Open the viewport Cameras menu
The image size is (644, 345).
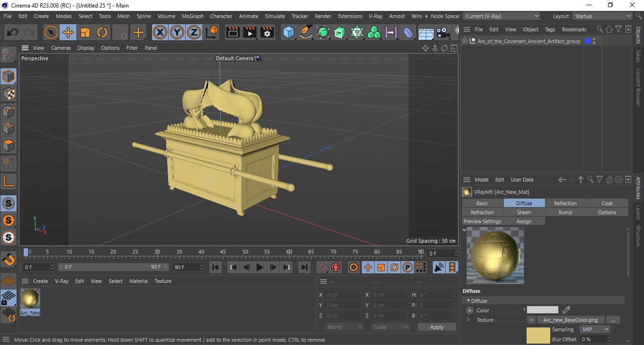(x=61, y=48)
